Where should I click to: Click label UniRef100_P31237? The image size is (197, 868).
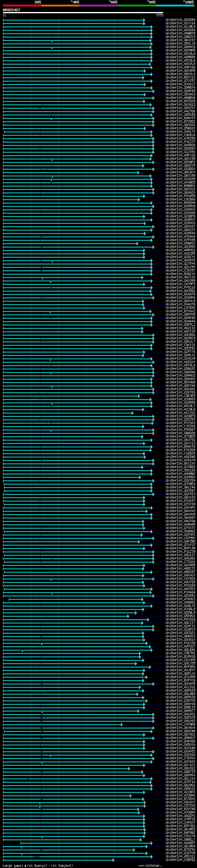coord(180,142)
